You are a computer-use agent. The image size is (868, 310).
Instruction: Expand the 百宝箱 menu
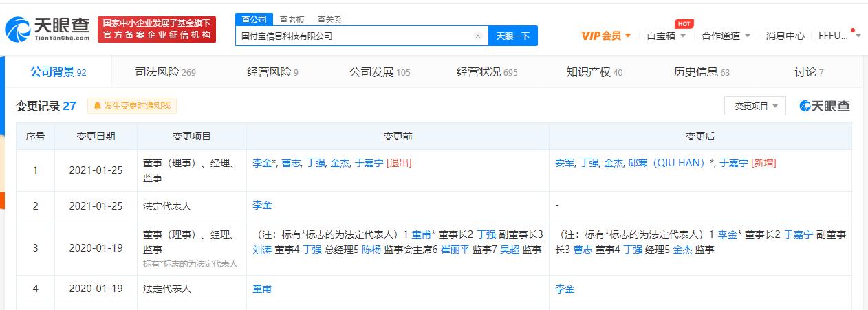[x=666, y=36]
